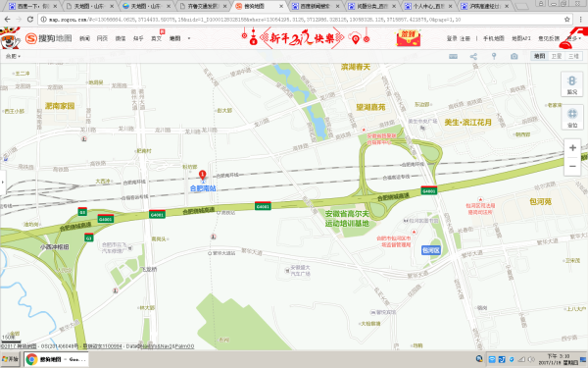
Task: Click the share map icon
Action: click(x=473, y=56)
